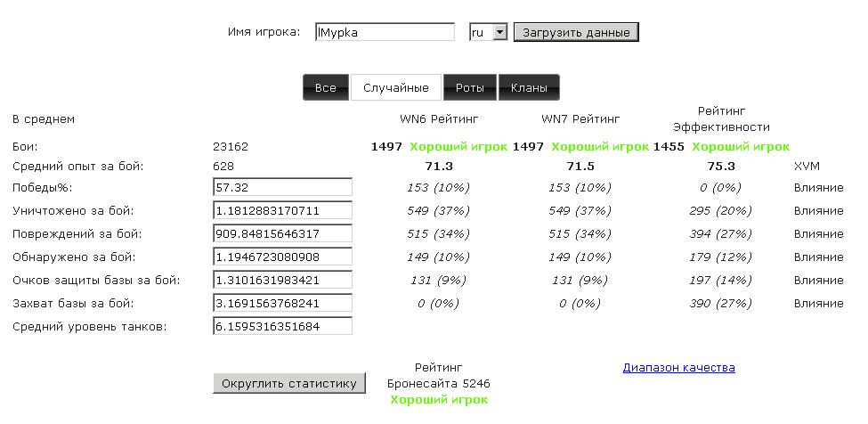Click the efficiency rating score 1455
This screenshot has width=868, height=424.
pyautogui.click(x=669, y=147)
